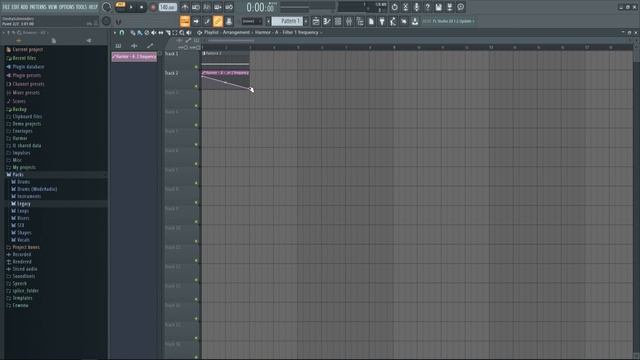Open the plugin picker icon
The height and width of the screenshot is (360, 640).
click(382, 21)
